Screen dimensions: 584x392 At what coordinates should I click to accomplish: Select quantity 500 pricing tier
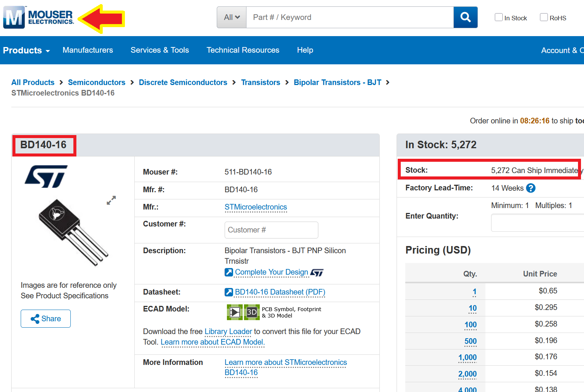click(470, 341)
